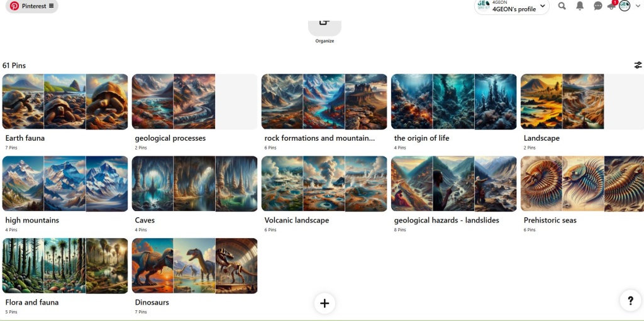Open the board filter sliders icon
This screenshot has width=644, height=321.
tap(638, 65)
